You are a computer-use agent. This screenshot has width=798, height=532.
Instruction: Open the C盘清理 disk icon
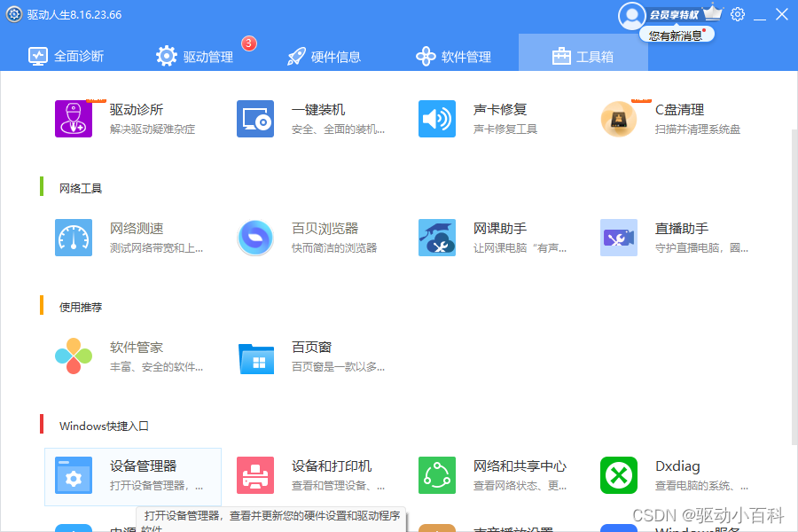tap(618, 119)
